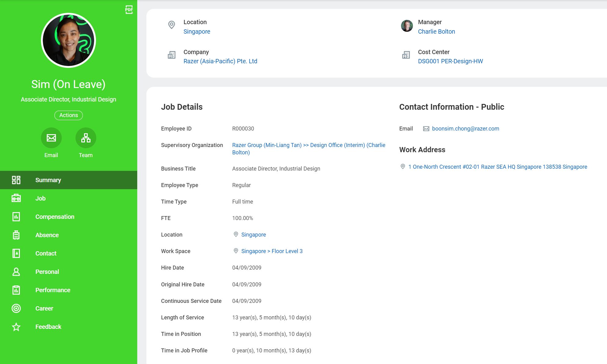607x364 pixels.
Task: Click manager Charlie Bolton's avatar photo
Action: (x=407, y=26)
